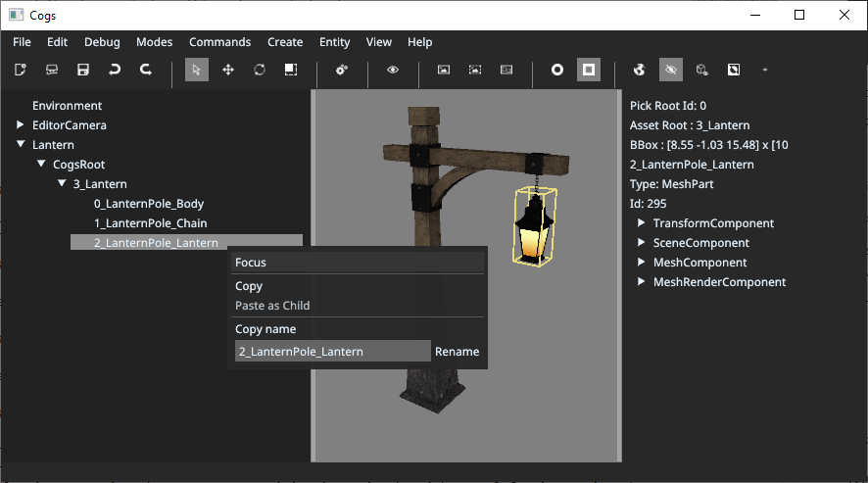Click the globe toolbar icon

click(x=640, y=70)
